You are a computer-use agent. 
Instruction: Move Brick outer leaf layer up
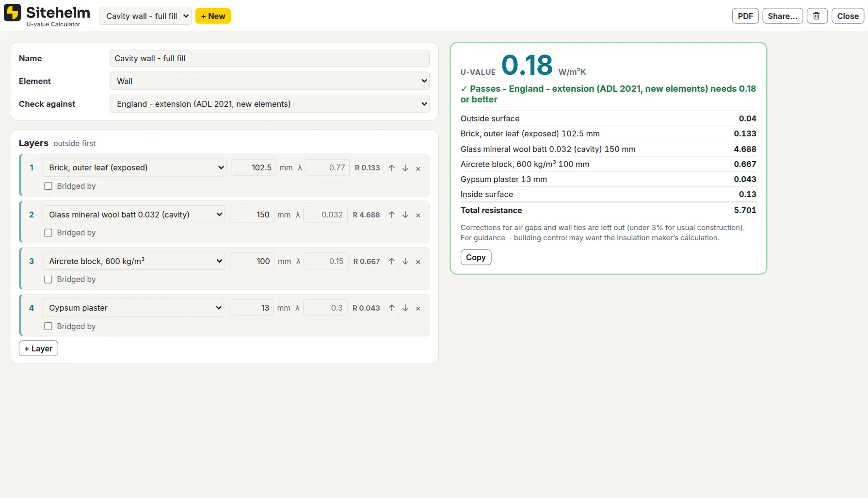pos(392,168)
